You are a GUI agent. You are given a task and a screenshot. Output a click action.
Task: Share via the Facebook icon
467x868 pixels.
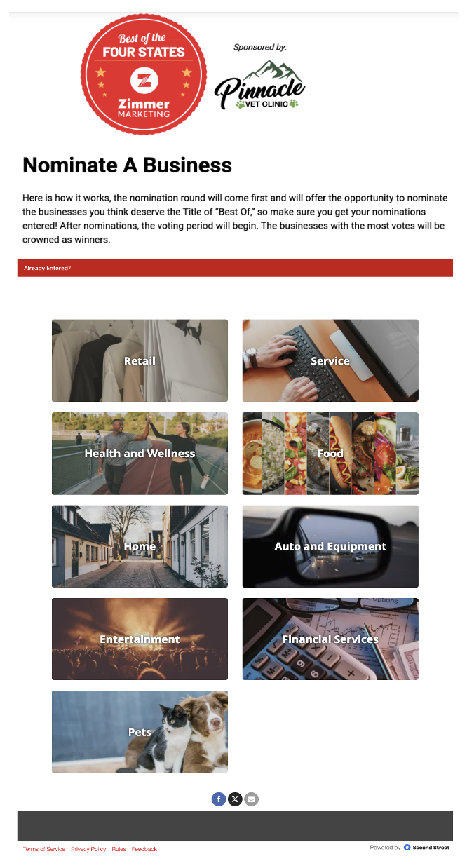point(219,799)
